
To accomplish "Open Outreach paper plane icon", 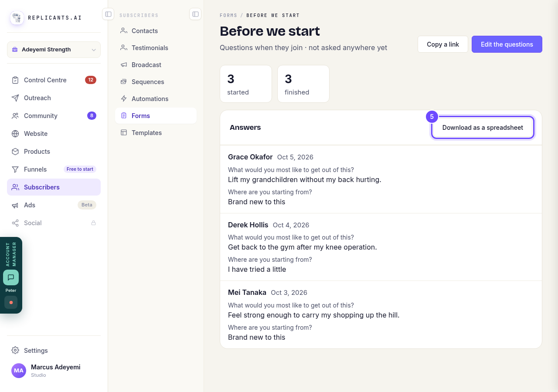I will [x=15, y=98].
